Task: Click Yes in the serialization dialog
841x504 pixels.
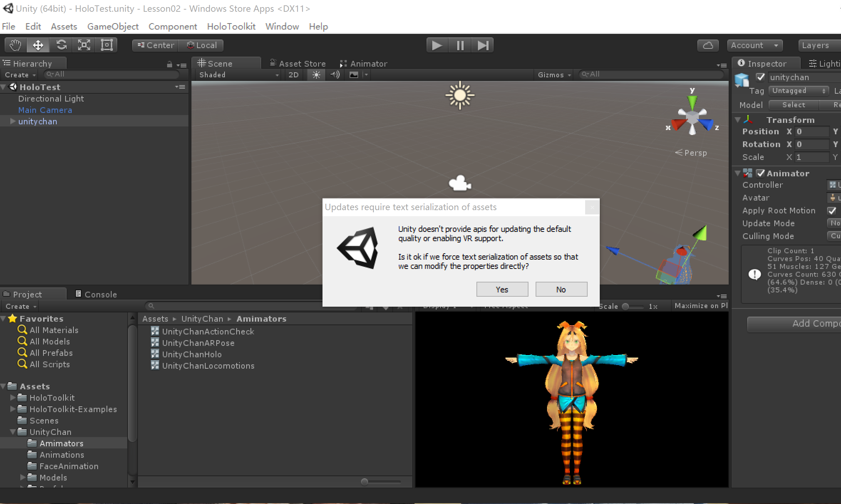Action: [502, 289]
